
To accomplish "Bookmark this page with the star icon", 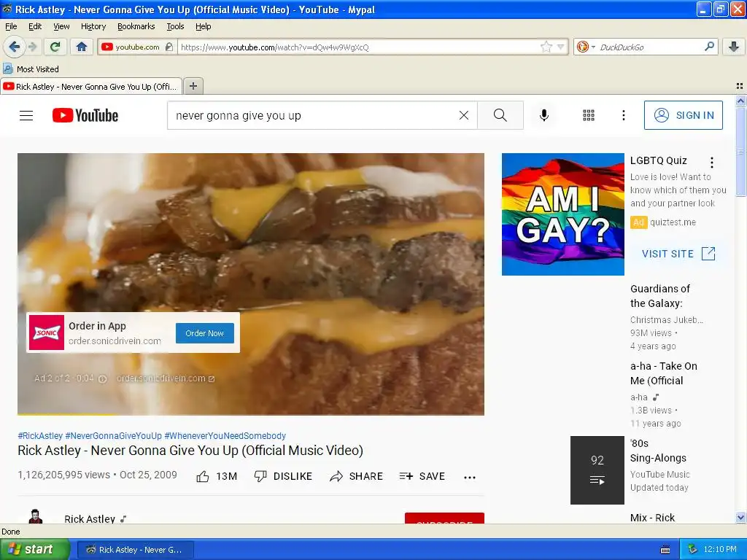I will coord(546,47).
